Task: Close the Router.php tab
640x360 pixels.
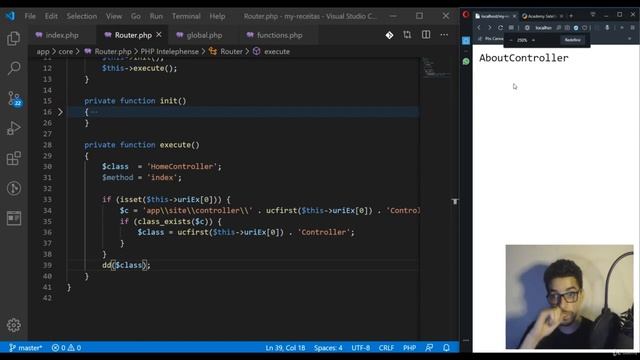Action: (159, 35)
